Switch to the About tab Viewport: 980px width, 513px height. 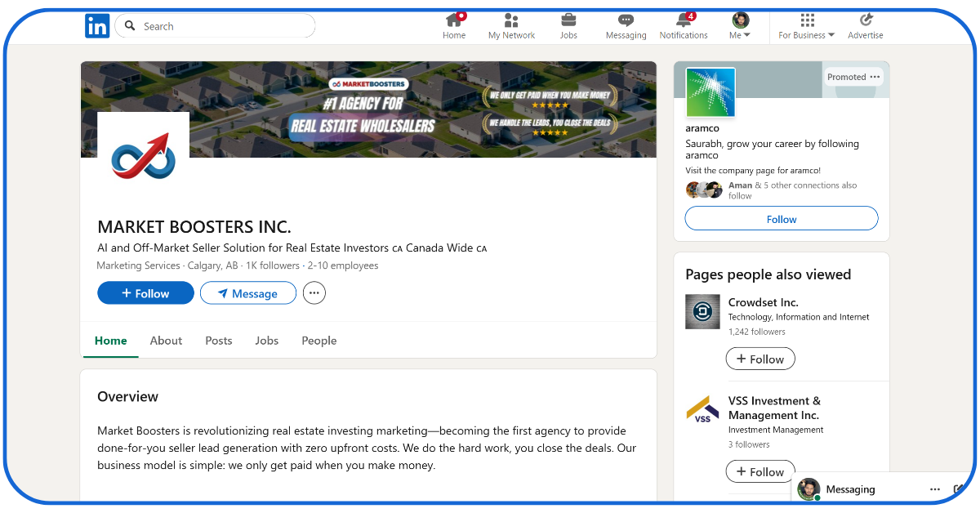point(166,341)
